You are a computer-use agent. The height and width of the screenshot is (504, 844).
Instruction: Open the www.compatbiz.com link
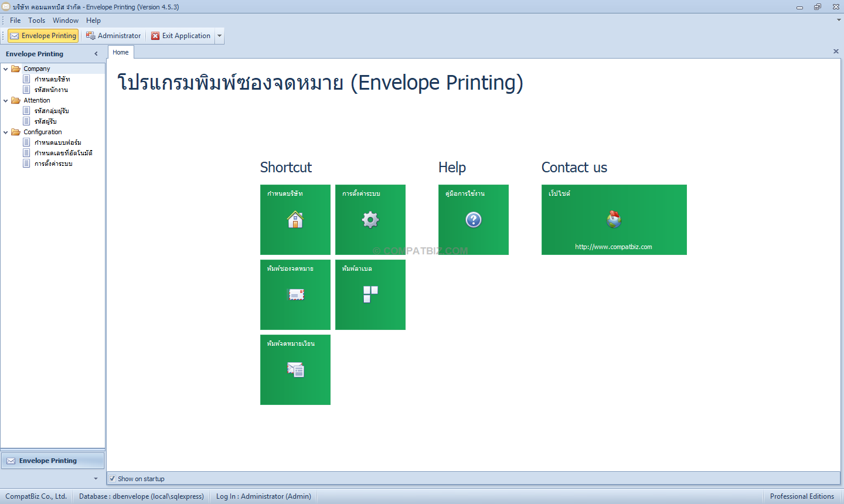pyautogui.click(x=614, y=247)
